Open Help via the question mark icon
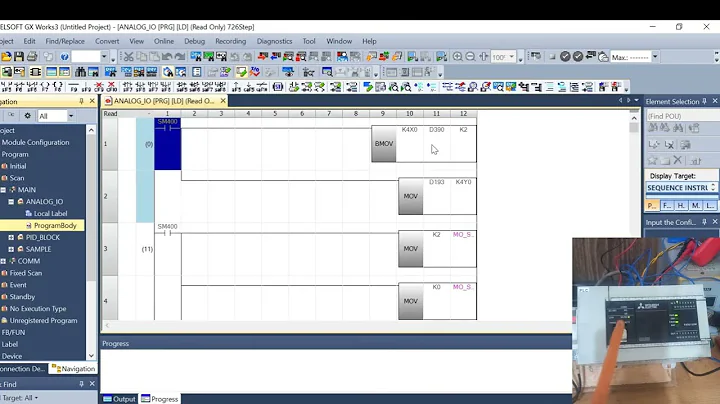 [64, 56]
